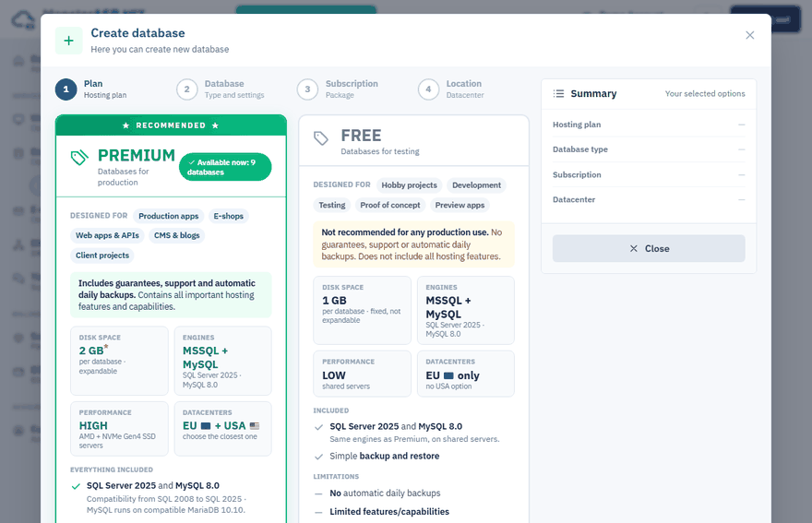Click the Free LOW performance card
Viewport: 812px width, 523px height.
[362, 374]
